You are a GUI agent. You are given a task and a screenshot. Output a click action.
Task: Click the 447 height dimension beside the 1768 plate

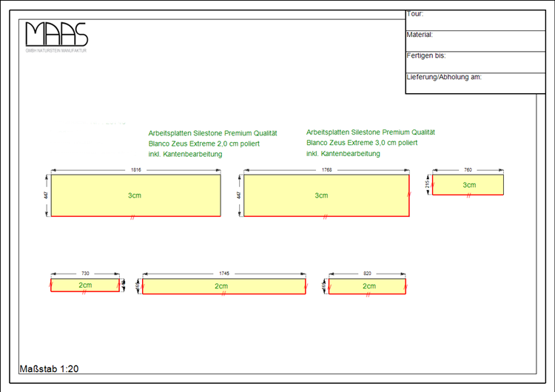pos(238,195)
